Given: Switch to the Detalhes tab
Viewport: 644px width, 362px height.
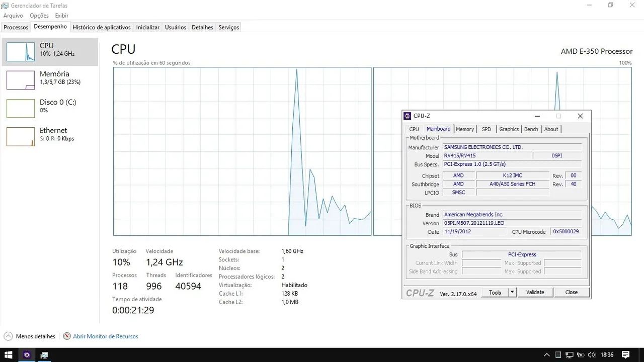Looking at the screenshot, I should (x=202, y=27).
